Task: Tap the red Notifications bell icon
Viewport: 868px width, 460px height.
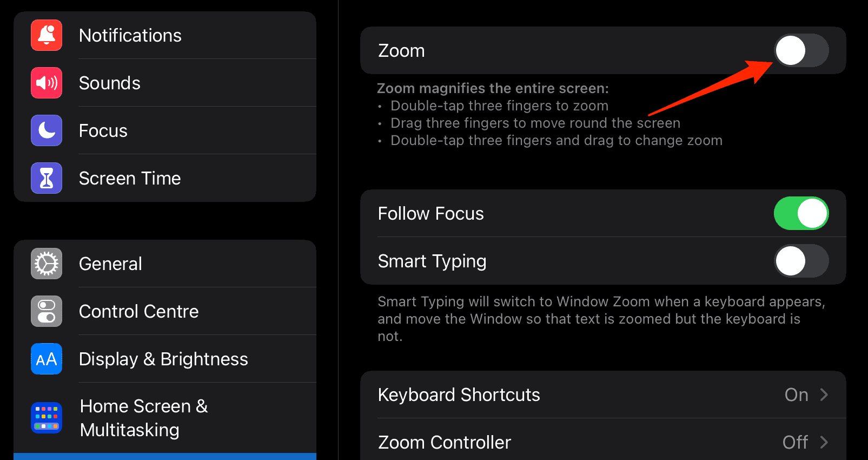Action: click(47, 35)
